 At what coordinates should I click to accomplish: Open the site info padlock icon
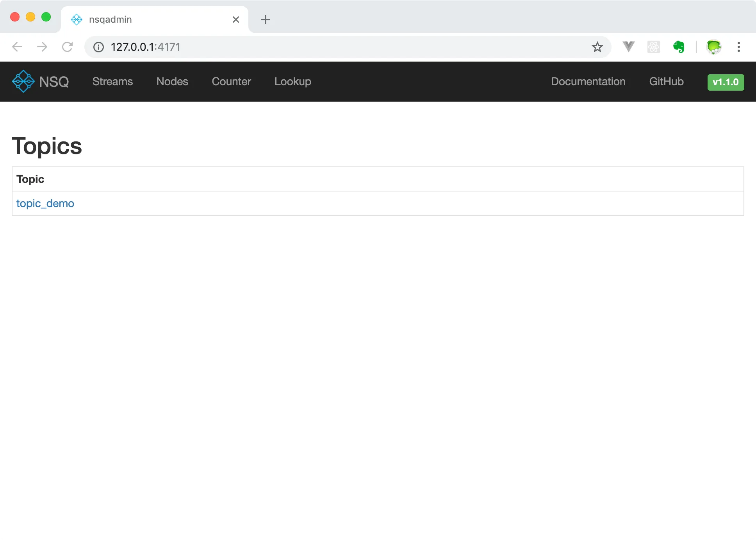tap(98, 47)
